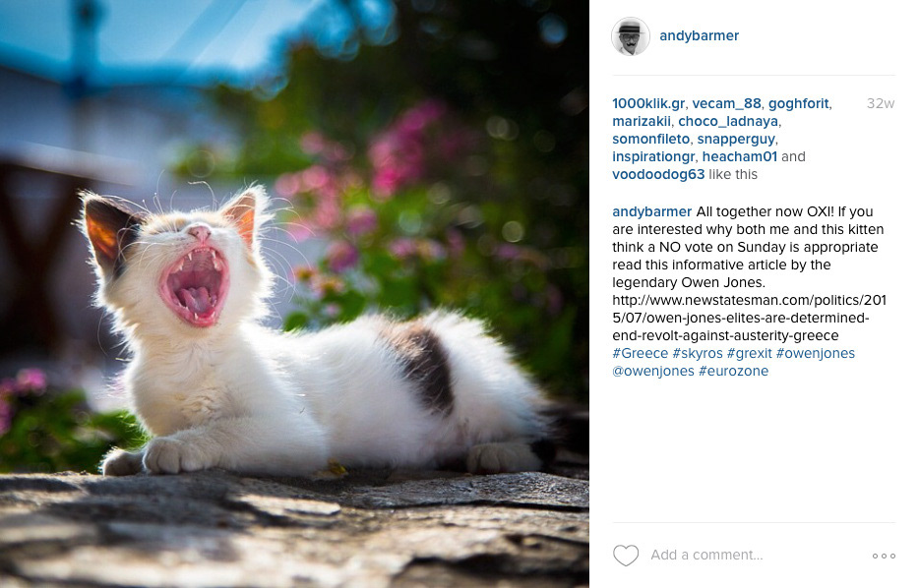Open the @owenjones mention
This screenshot has height=588, width=919.
pos(653,371)
